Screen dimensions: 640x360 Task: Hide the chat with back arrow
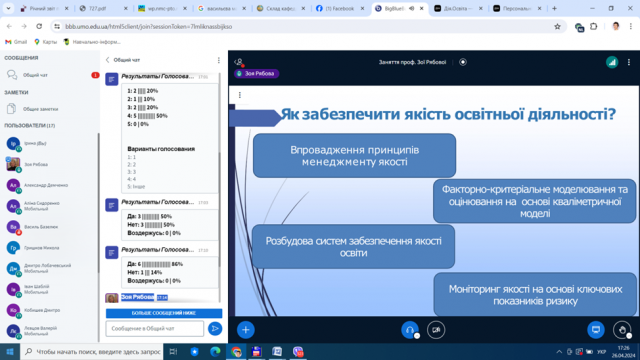click(108, 60)
